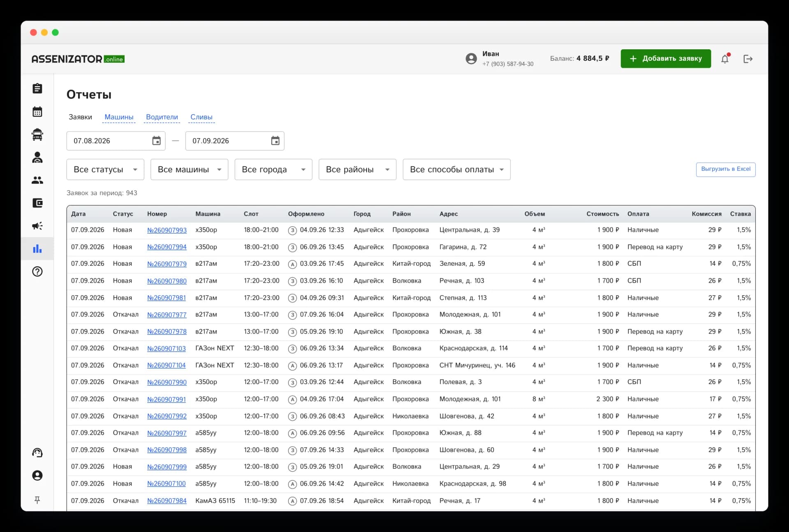
Task: Open calendar picker for start date 07.08.2026
Action: click(157, 141)
